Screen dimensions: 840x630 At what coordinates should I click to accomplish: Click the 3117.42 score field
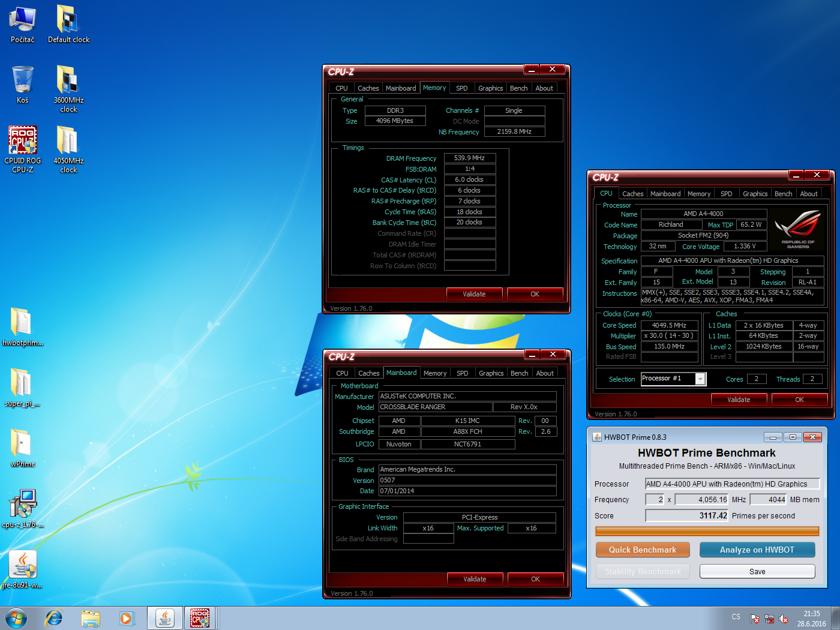pos(686,515)
